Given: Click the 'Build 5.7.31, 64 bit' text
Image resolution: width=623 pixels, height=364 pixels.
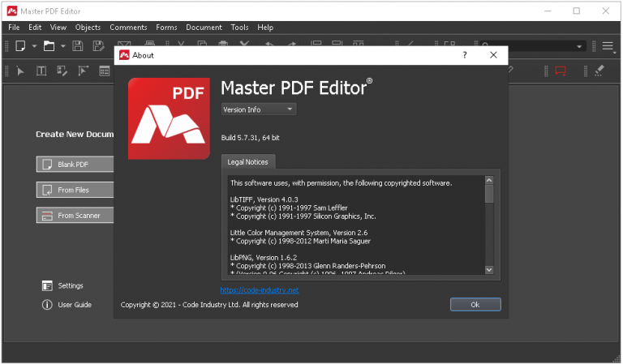Looking at the screenshot, I should click(251, 138).
